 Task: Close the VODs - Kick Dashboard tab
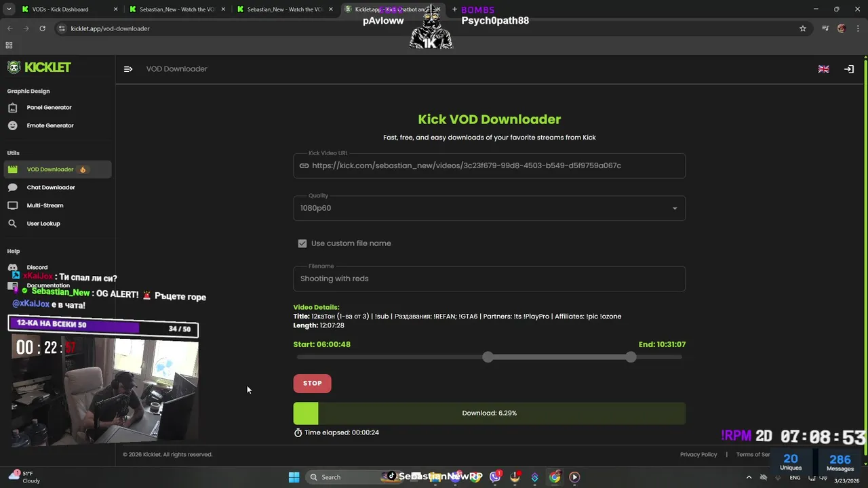click(115, 9)
